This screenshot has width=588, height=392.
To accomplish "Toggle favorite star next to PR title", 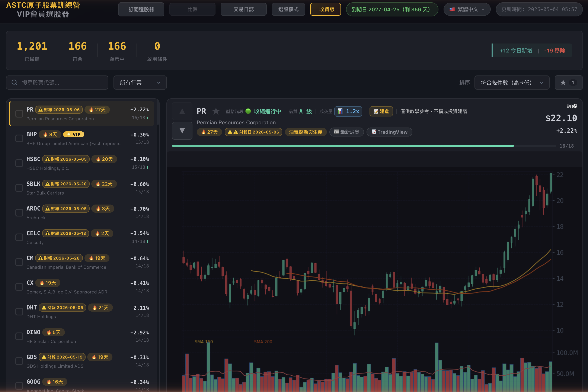I will pos(216,111).
